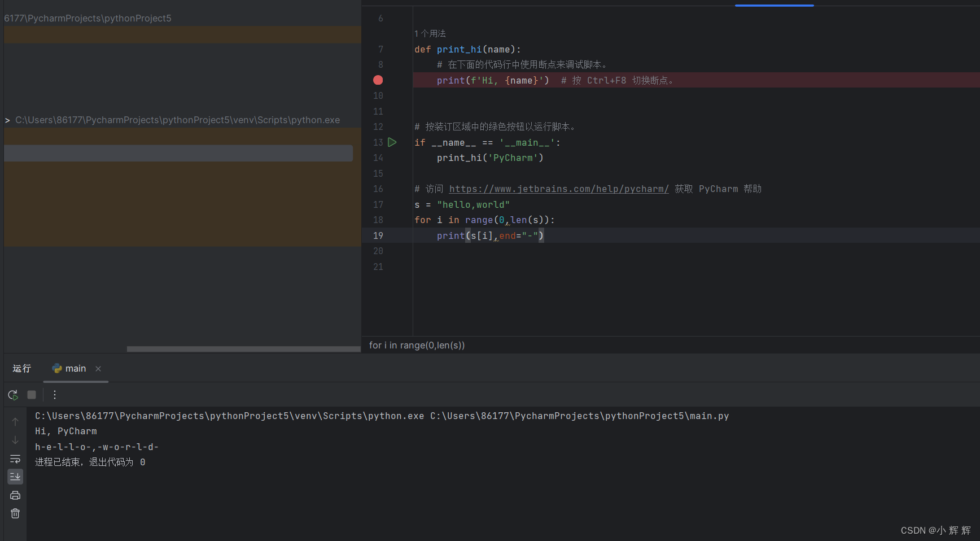Click the 运行 panel label
980x541 pixels.
(22, 369)
